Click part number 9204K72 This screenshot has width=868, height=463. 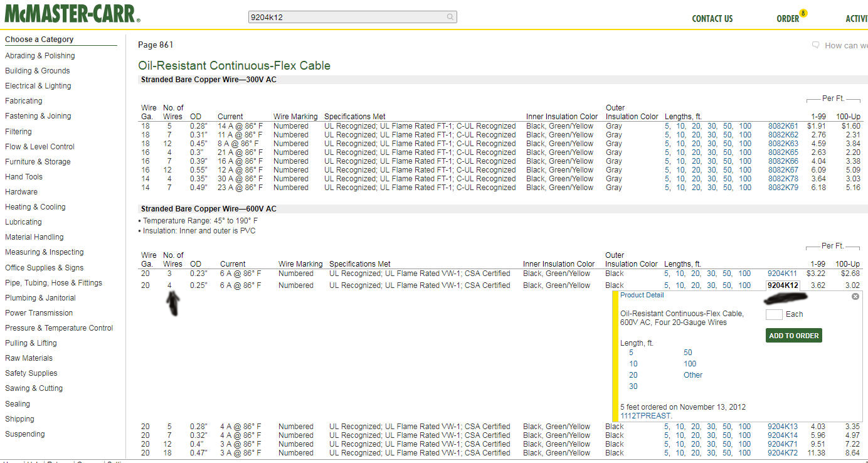click(782, 453)
